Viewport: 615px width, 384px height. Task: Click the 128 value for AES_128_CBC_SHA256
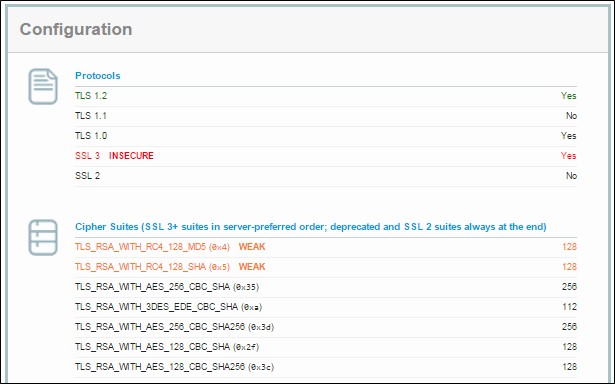[569, 367]
